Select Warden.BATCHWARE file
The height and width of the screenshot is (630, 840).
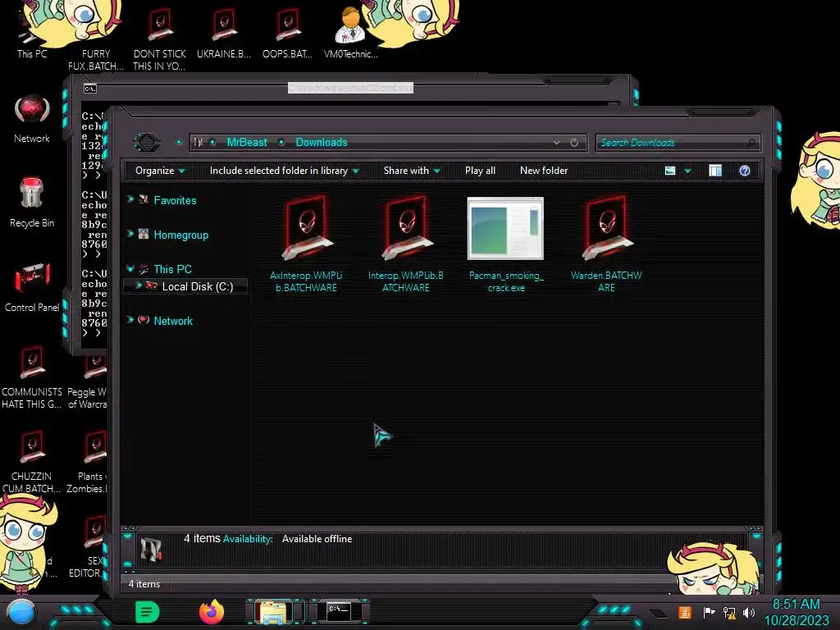pyautogui.click(x=606, y=244)
